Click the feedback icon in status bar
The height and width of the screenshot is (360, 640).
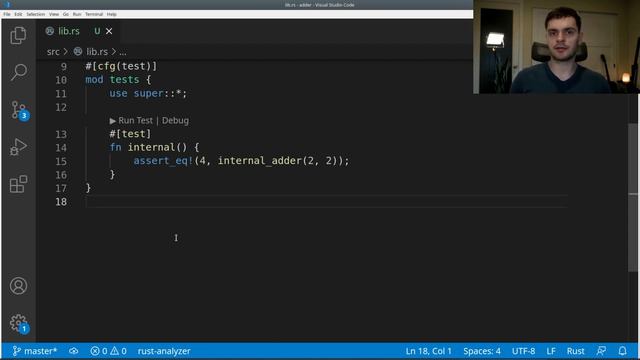(601, 351)
